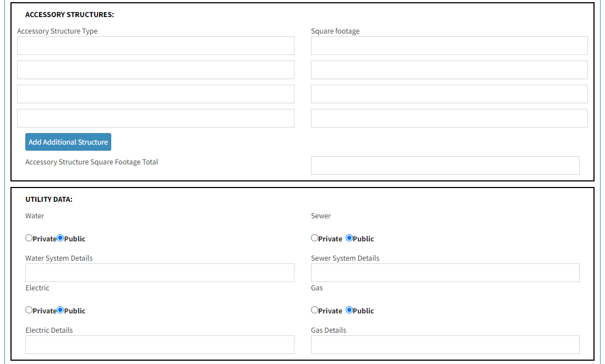
Task: Select the fourth Accessory Structure Type field
Action: 155,118
